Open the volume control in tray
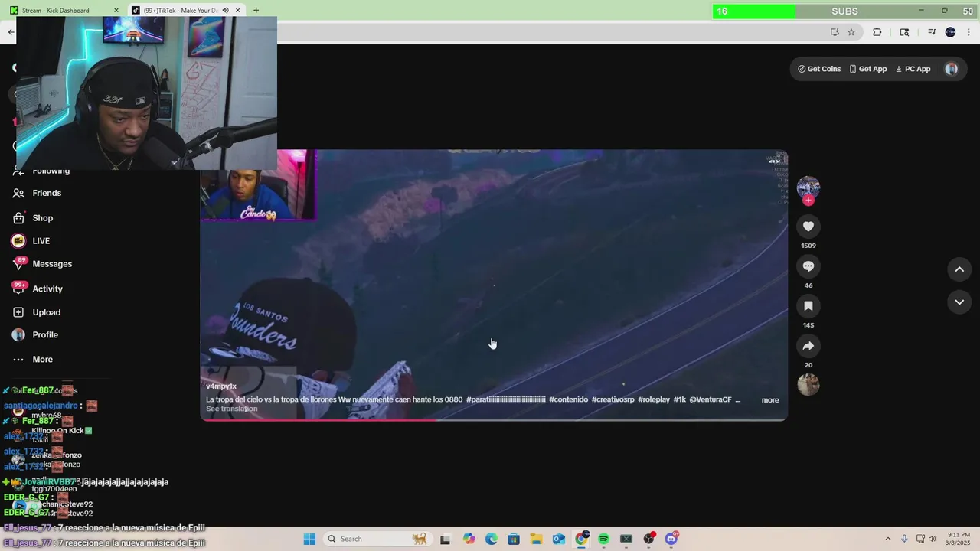This screenshot has height=551, width=980. point(932,539)
